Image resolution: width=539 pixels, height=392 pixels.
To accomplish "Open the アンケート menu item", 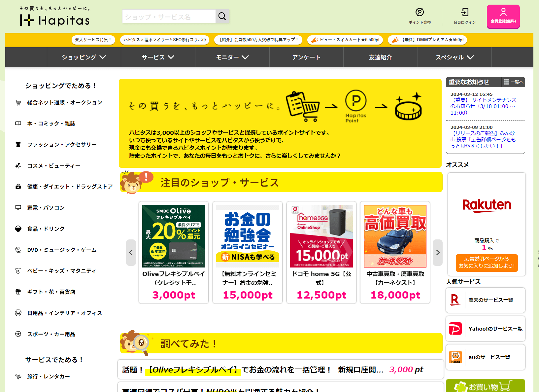I will [306, 57].
